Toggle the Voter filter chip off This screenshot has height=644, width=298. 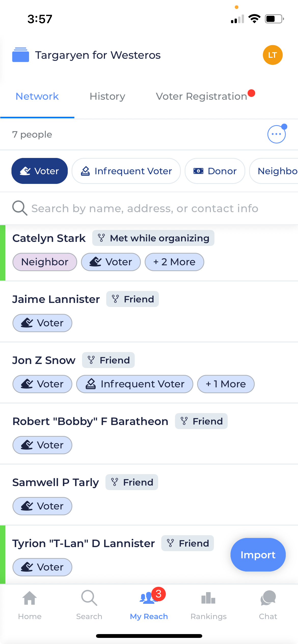[x=40, y=171]
